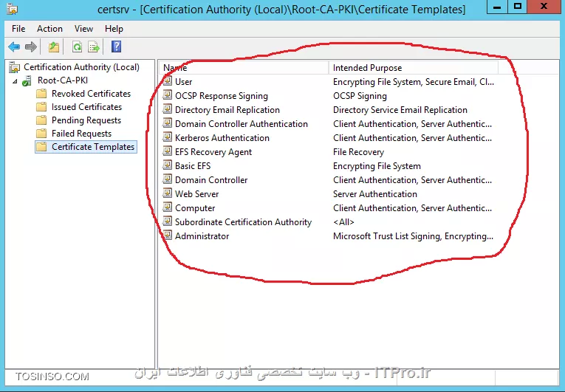Click the Root-CA-PKI server icon

click(27, 80)
